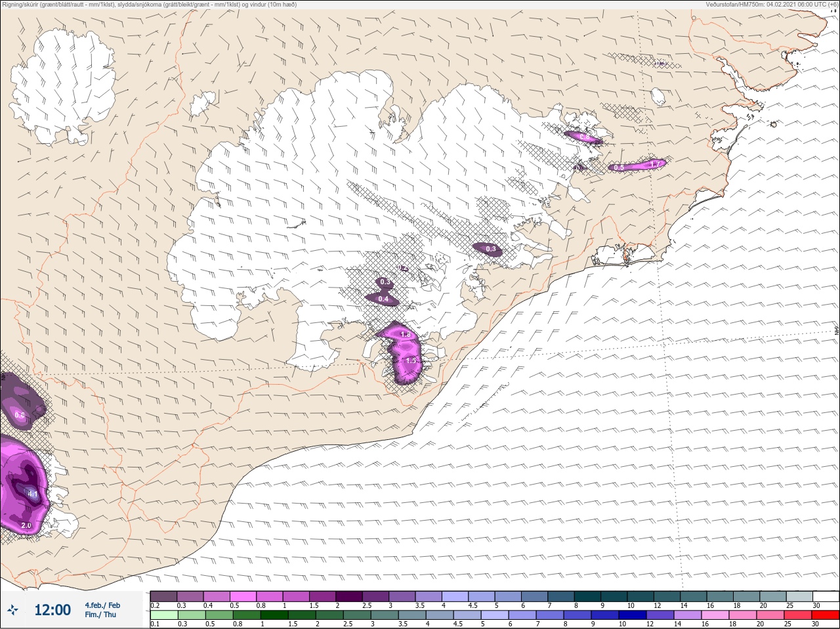Pick the top legend swatch labeled 0.2
Screen dimensions: 840x629
[163, 596]
